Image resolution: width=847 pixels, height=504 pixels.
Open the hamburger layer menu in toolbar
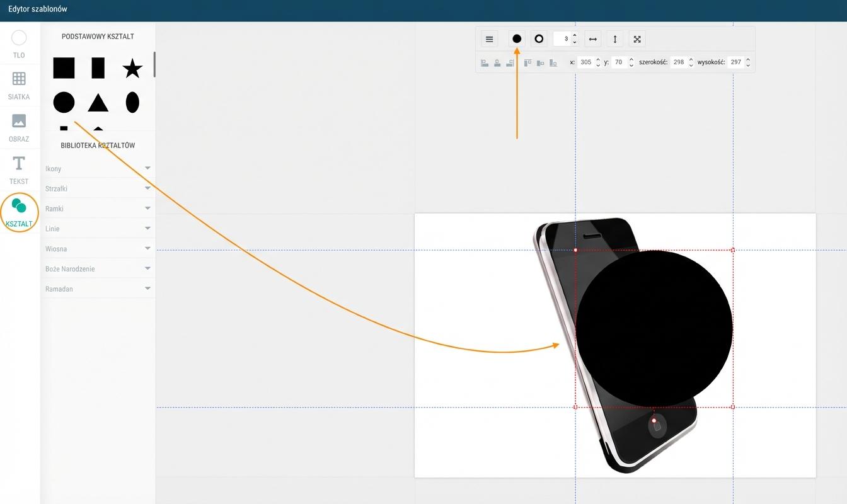(490, 39)
